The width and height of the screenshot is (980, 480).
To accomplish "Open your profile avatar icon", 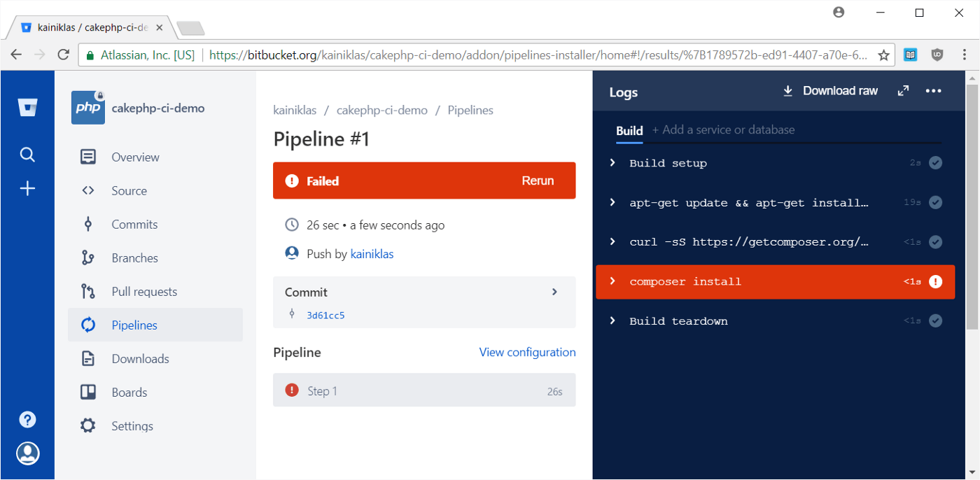I will tap(27, 453).
